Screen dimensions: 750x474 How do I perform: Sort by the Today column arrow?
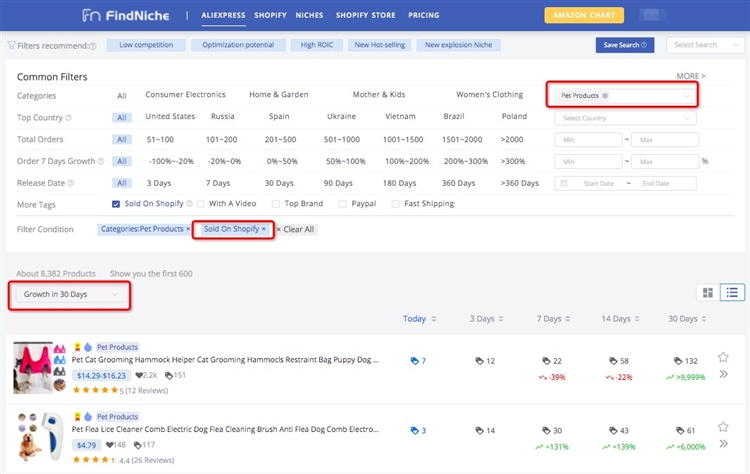point(433,320)
